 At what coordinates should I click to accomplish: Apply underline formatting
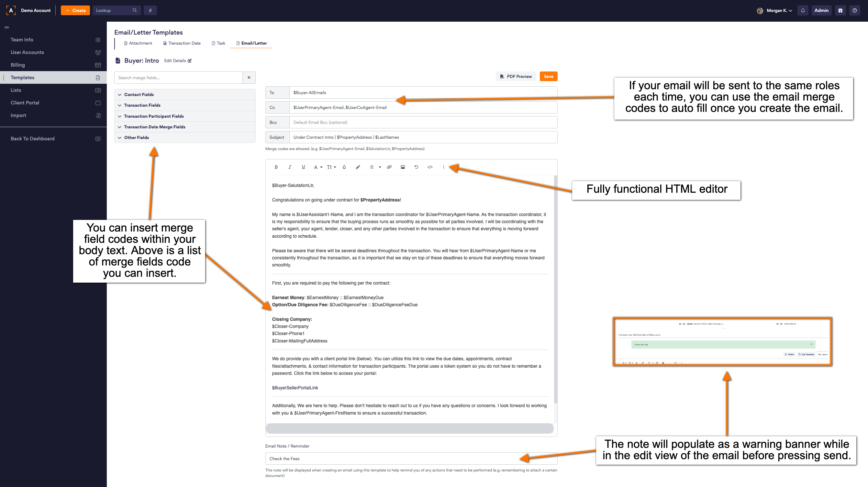(x=303, y=167)
